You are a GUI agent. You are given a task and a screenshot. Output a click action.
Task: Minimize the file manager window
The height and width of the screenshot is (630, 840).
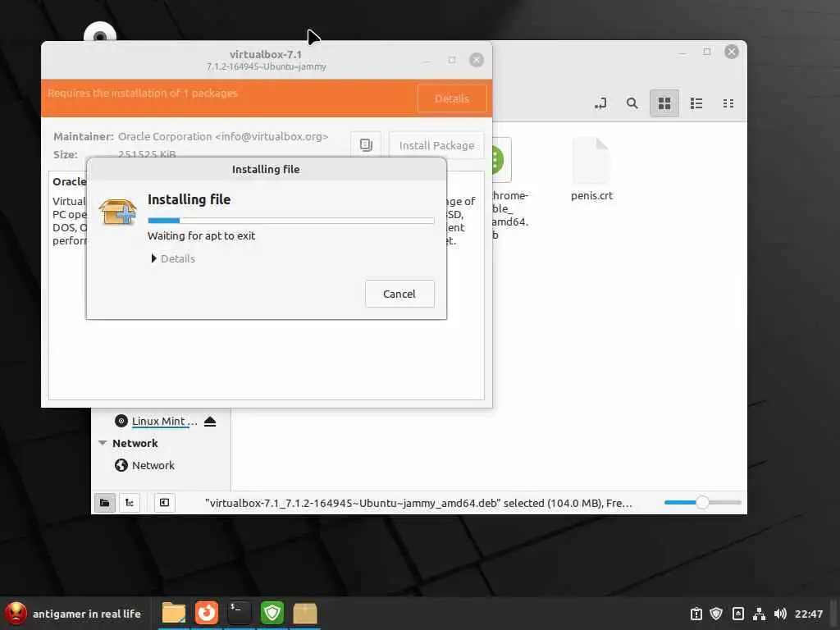pyautogui.click(x=682, y=52)
